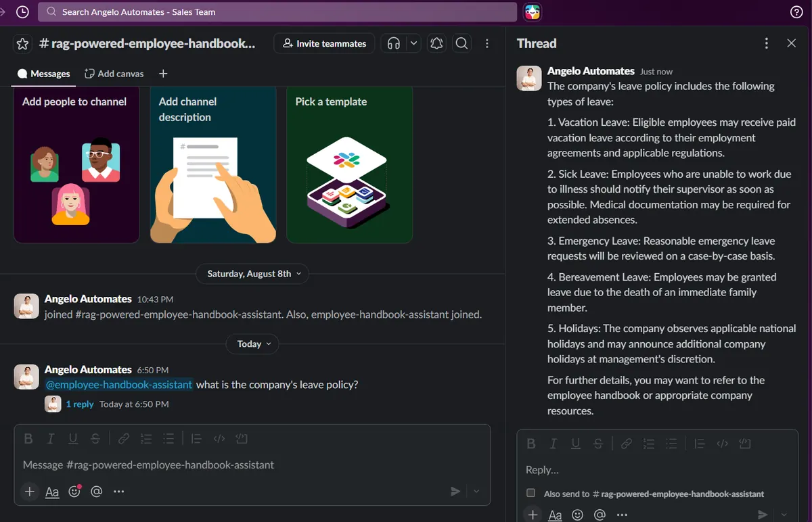The width and height of the screenshot is (812, 522).
Task: Click the Reply... text field
Action: pyautogui.click(x=657, y=470)
